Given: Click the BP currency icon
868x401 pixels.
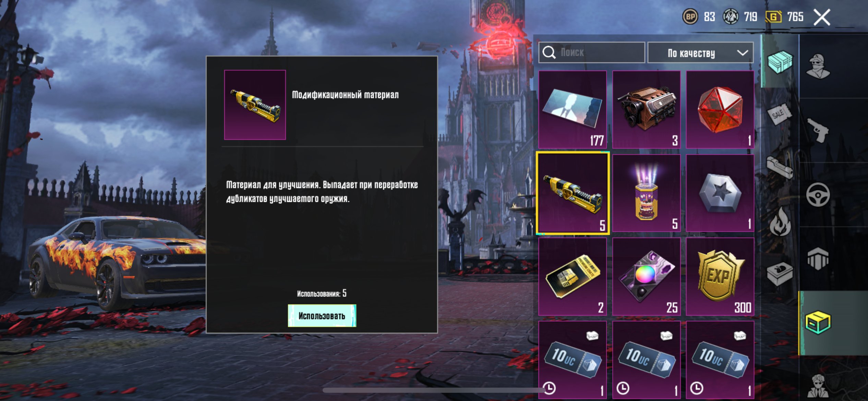Looking at the screenshot, I should (690, 16).
